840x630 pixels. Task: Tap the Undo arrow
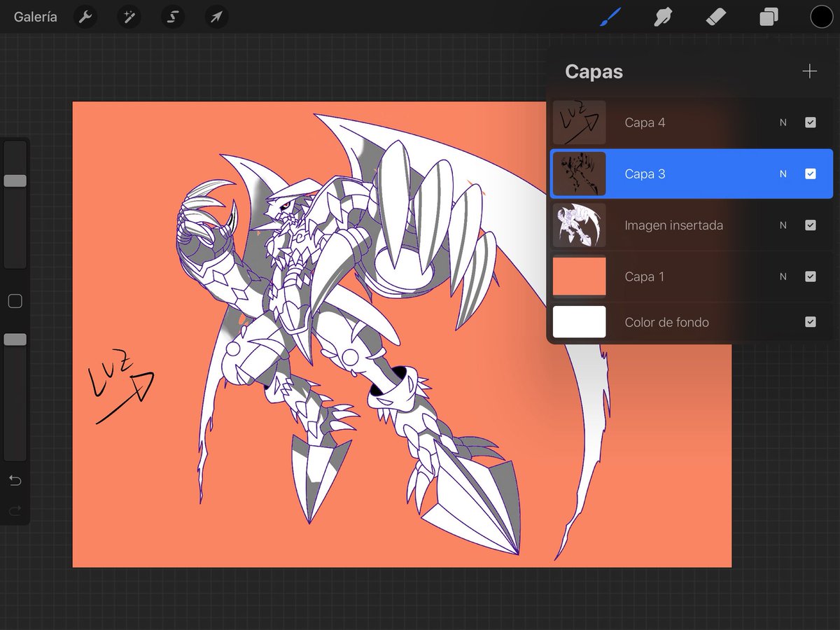[x=15, y=481]
